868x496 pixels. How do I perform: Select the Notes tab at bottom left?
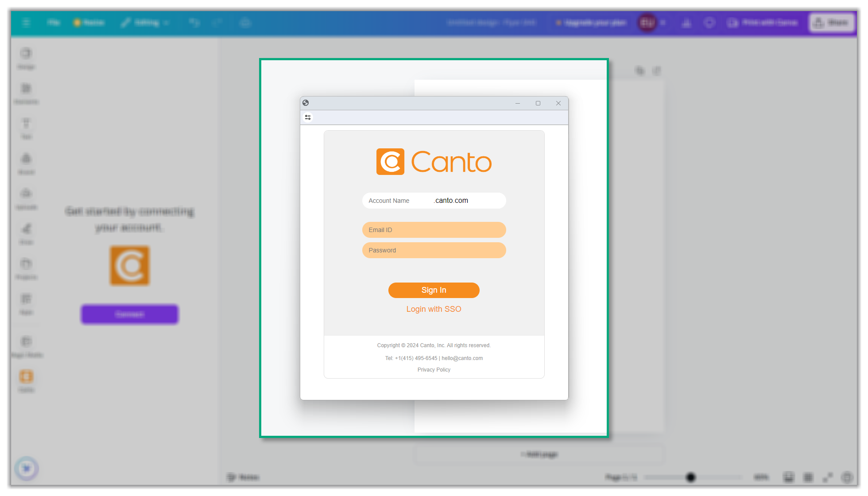pos(243,477)
